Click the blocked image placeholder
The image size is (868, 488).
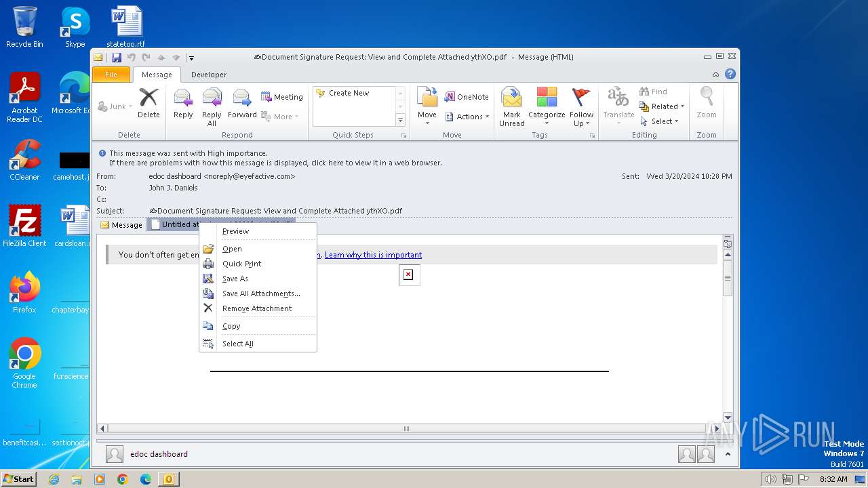[408, 274]
